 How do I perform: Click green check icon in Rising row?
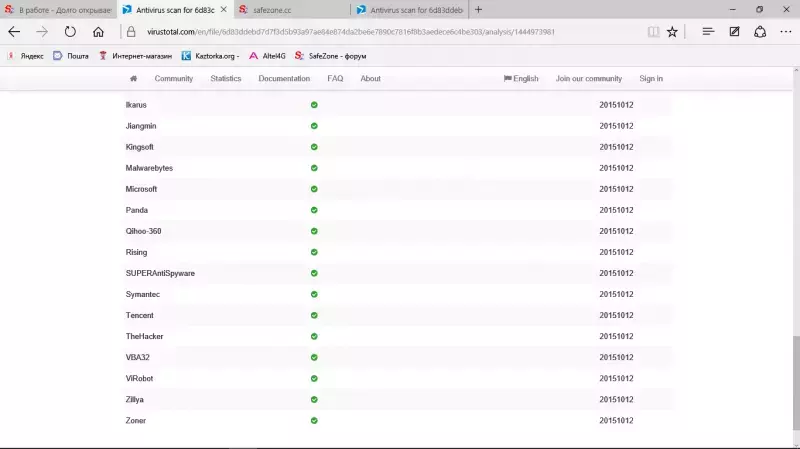click(314, 252)
